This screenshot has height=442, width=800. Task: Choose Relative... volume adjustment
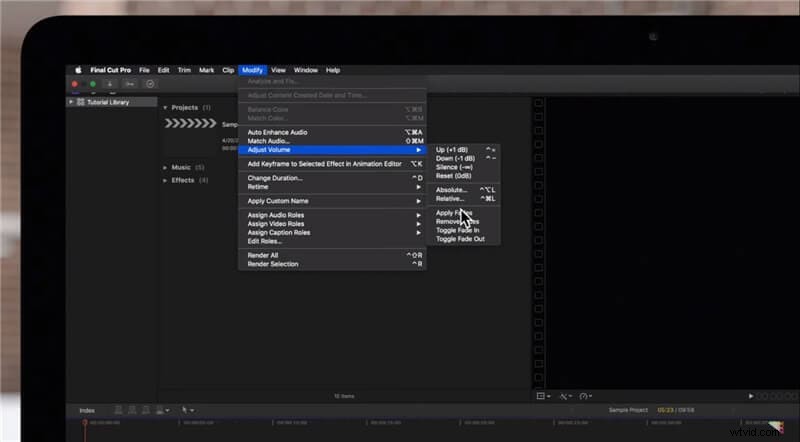tap(464, 199)
